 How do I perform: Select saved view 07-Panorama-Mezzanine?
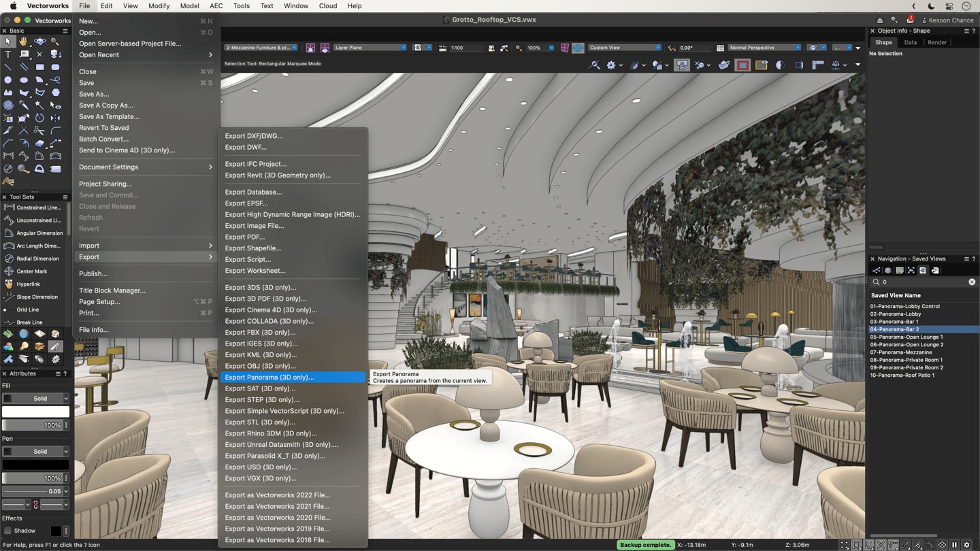(900, 352)
